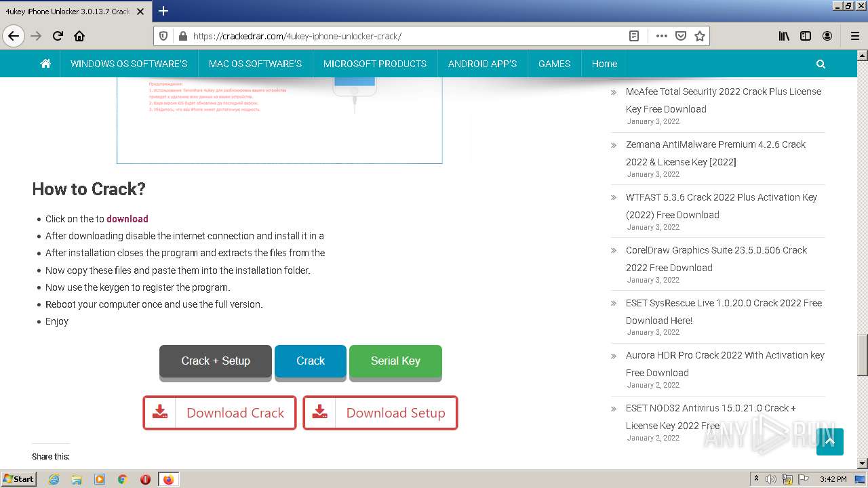Open Opera from the taskbar
Image resolution: width=868 pixels, height=488 pixels.
145,479
